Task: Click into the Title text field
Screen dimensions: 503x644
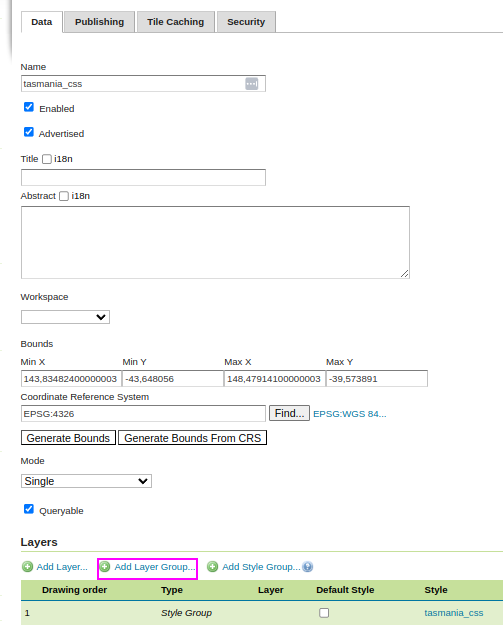Action: 143,177
